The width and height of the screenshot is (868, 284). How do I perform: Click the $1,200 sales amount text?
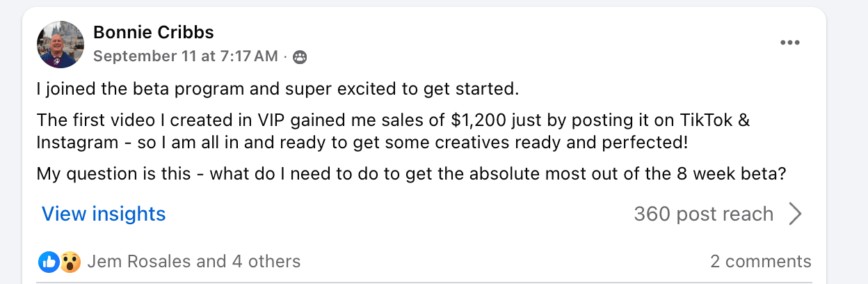(x=476, y=120)
